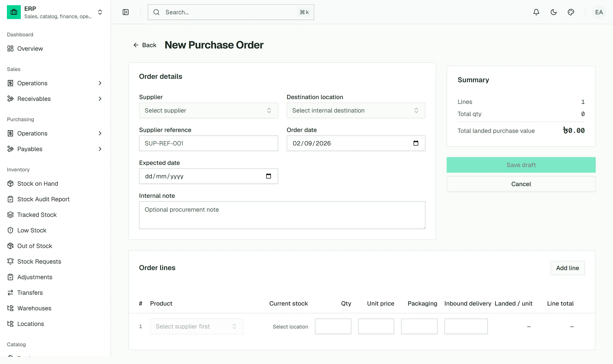Click the Low Stock shield icon
Screen dimensions: 613x364
point(10,230)
